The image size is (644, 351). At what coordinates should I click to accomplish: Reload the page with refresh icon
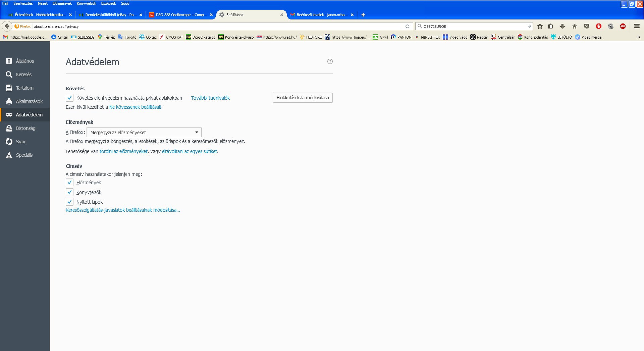point(408,26)
